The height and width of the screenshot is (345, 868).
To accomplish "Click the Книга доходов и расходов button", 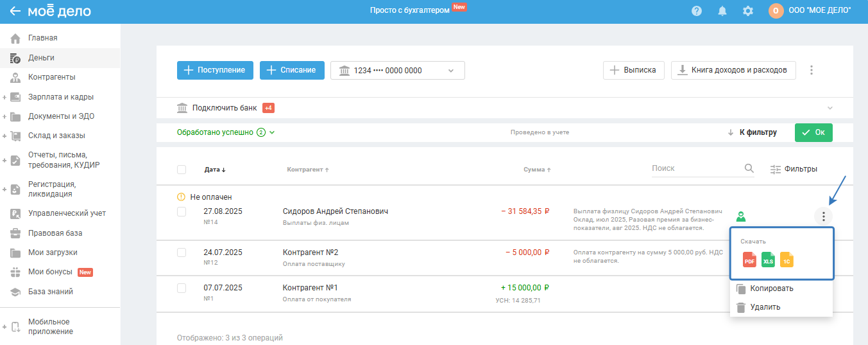I will 733,70.
